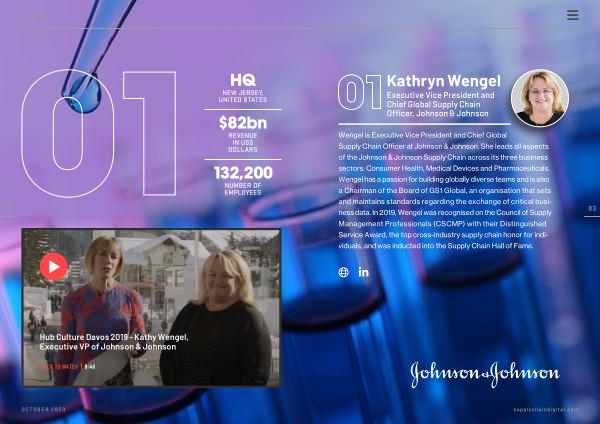Image resolution: width=600 pixels, height=424 pixels.
Task: Click the video thumbnail of two women
Action: (152, 308)
